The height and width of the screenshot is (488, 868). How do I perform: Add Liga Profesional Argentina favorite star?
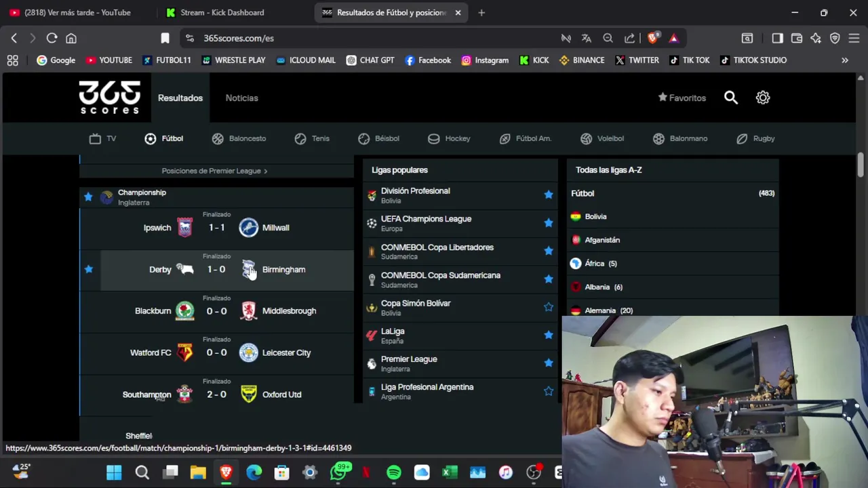coord(548,391)
